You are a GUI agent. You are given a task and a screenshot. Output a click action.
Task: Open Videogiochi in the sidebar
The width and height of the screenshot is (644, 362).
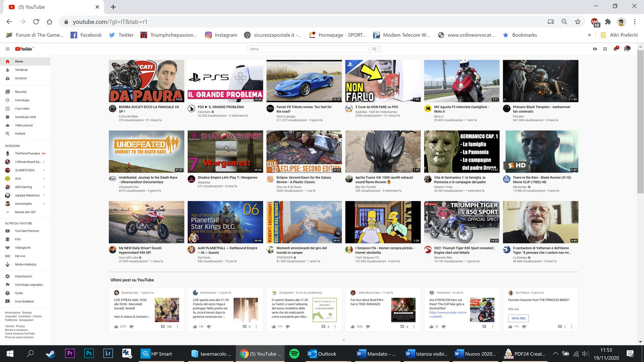pos(25,247)
